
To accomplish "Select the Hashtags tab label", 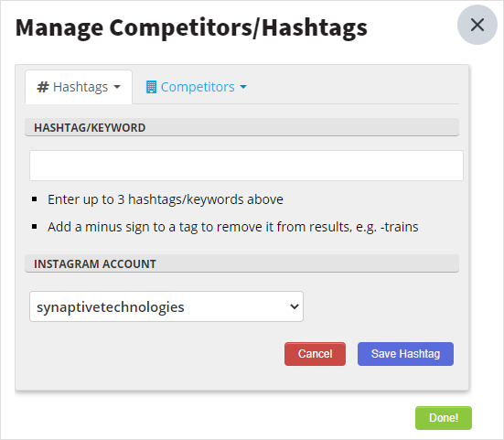I will click(80, 87).
